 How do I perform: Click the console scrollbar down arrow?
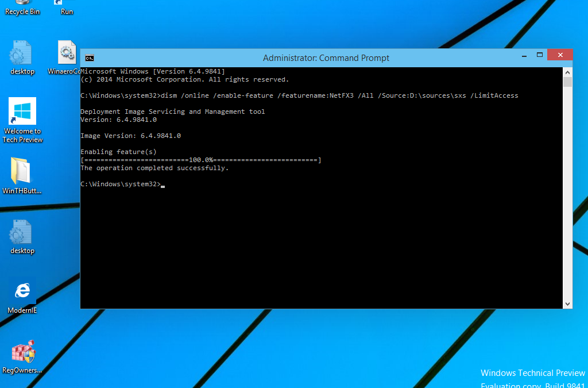pyautogui.click(x=567, y=304)
